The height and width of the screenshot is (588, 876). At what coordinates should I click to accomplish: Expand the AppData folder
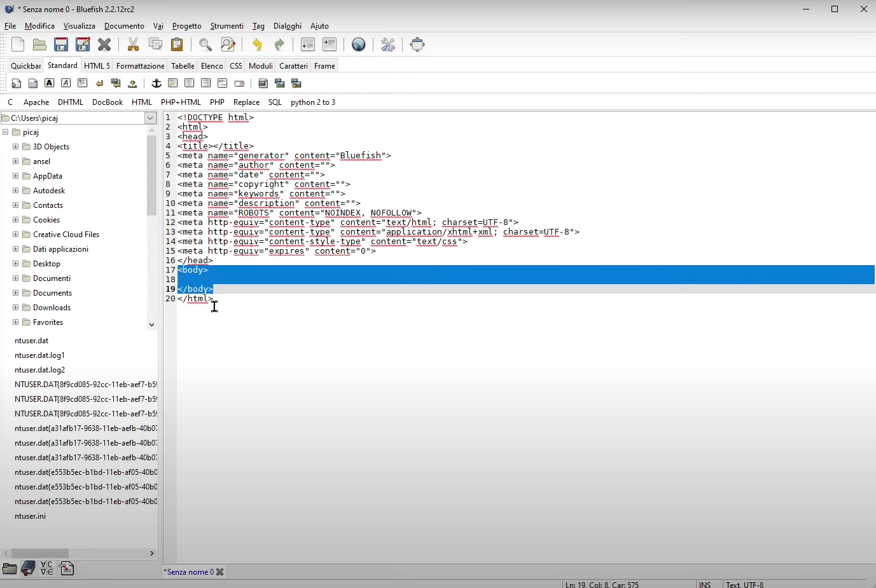pyautogui.click(x=15, y=176)
